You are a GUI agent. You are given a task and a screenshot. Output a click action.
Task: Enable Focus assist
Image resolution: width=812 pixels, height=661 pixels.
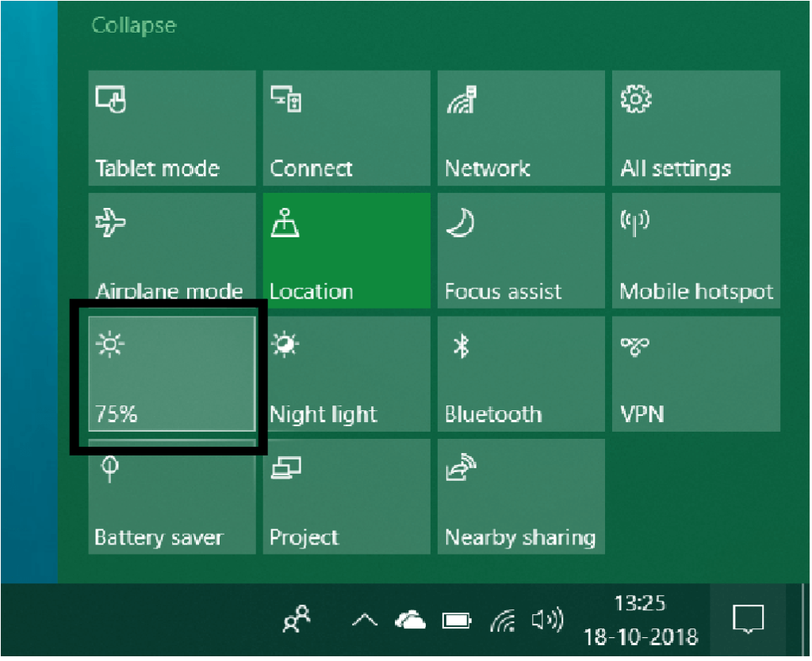[520, 250]
